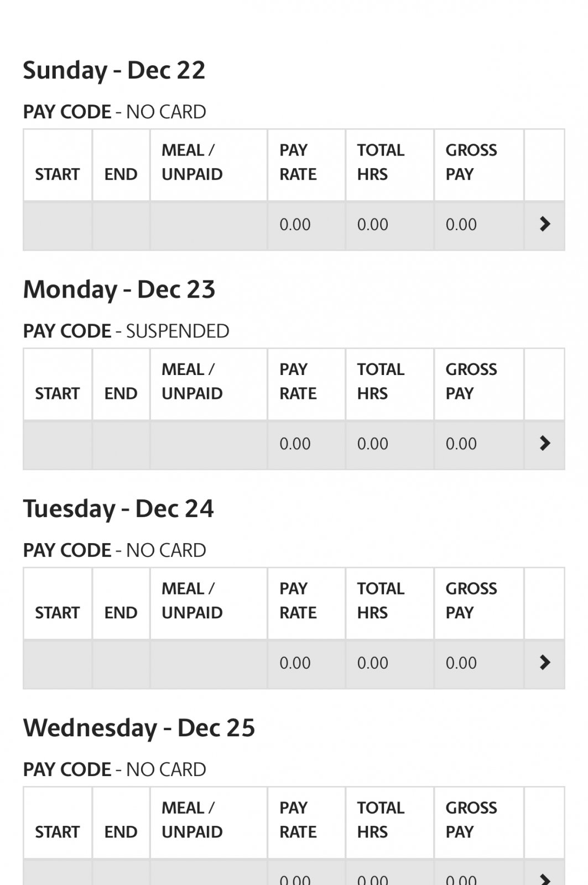Click the TOTAL HRS header in Monday table
This screenshot has width=588, height=885.
click(x=381, y=381)
